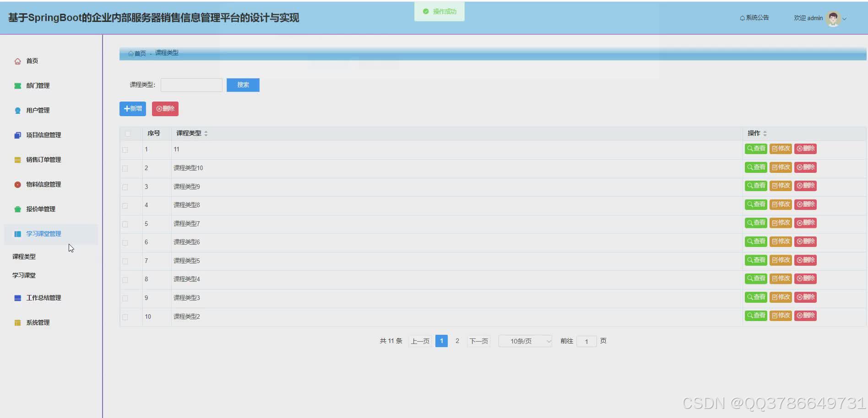Viewport: 868px width, 418px height.
Task: Open 报价单管理 menu
Action: [x=41, y=209]
